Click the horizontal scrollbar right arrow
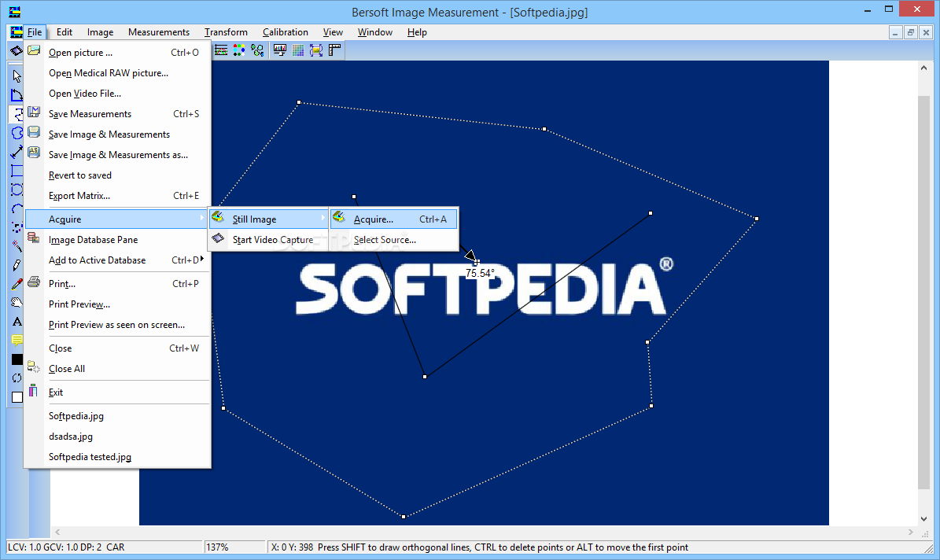 coord(911,532)
